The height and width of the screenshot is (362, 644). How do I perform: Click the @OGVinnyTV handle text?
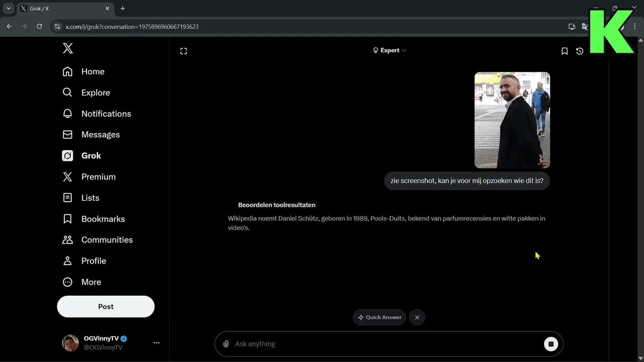(103, 347)
